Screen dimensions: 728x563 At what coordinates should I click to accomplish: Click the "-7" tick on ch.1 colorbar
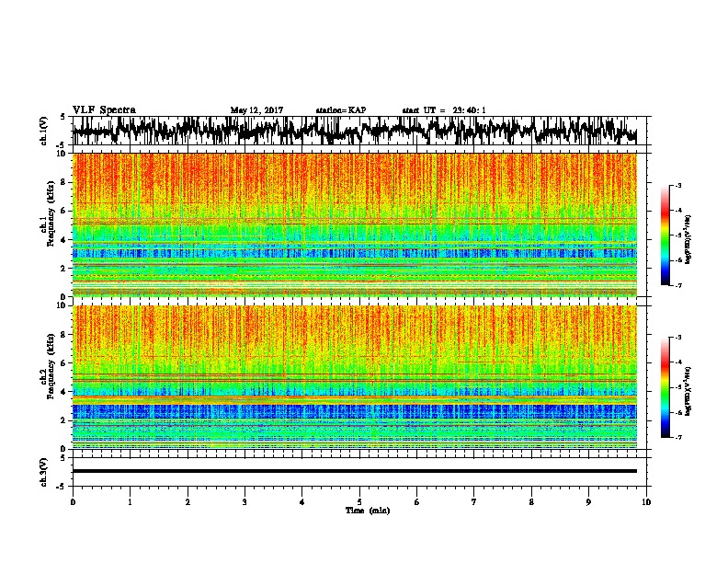(678, 285)
